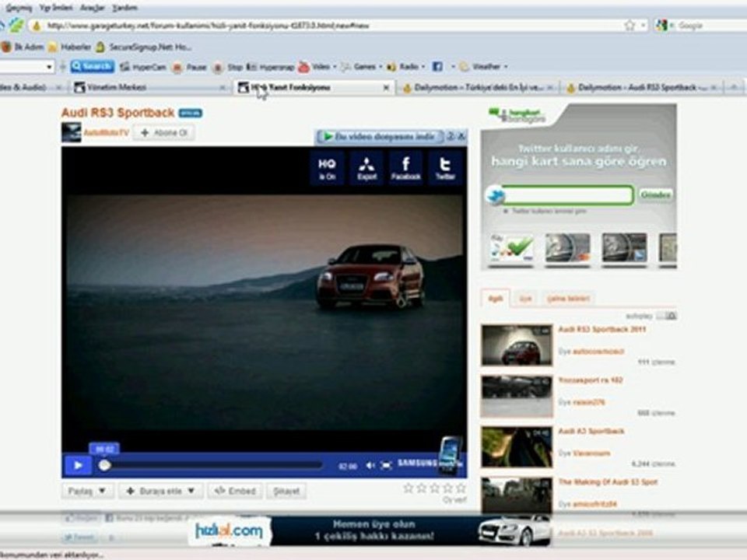The image size is (747, 560).
Task: Toggle HQ quality in the video player
Action: coord(327,168)
